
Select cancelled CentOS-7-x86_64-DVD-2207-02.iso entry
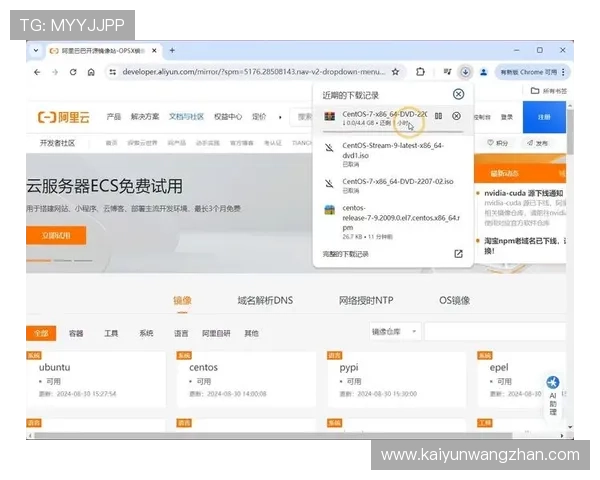393,186
